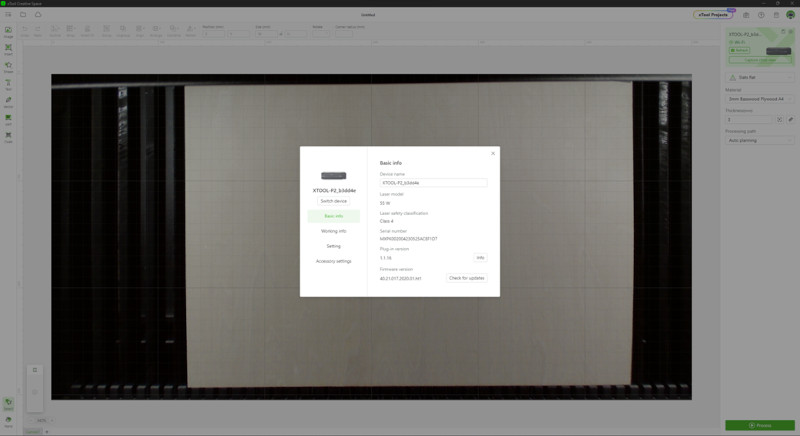The width and height of the screenshot is (800, 436).
Task: Click the icon left of device gear
Action: (783, 32)
